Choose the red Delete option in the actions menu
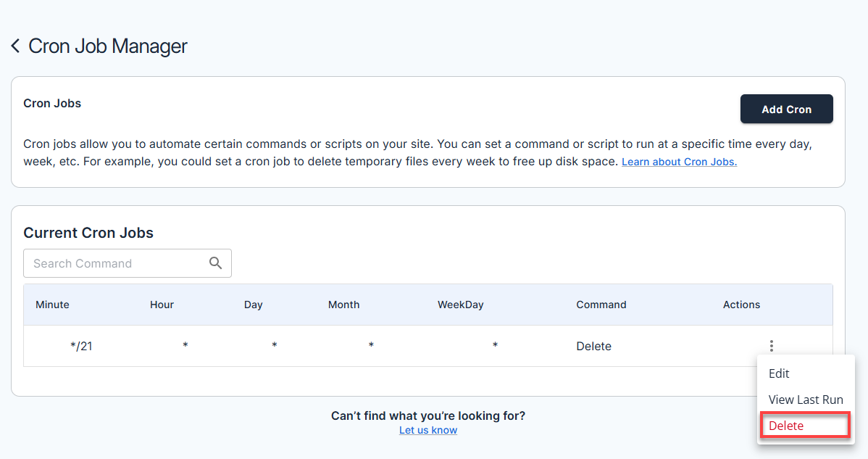868x459 pixels. pyautogui.click(x=786, y=426)
